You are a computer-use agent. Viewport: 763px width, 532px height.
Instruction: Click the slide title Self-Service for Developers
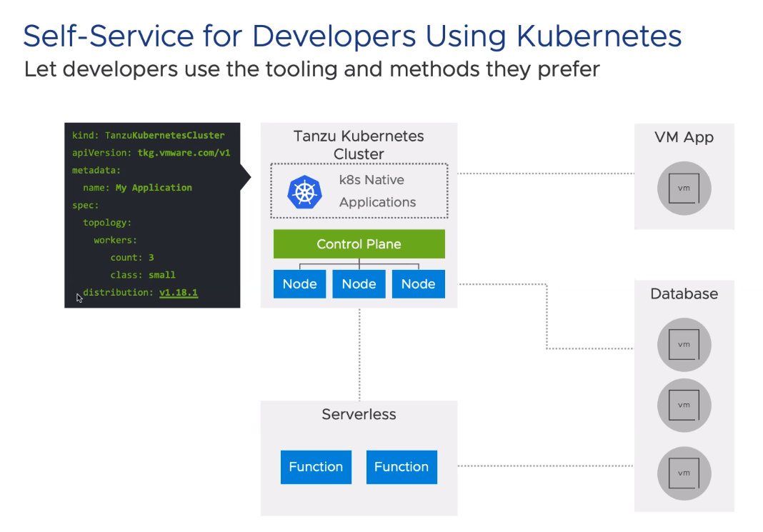click(352, 36)
